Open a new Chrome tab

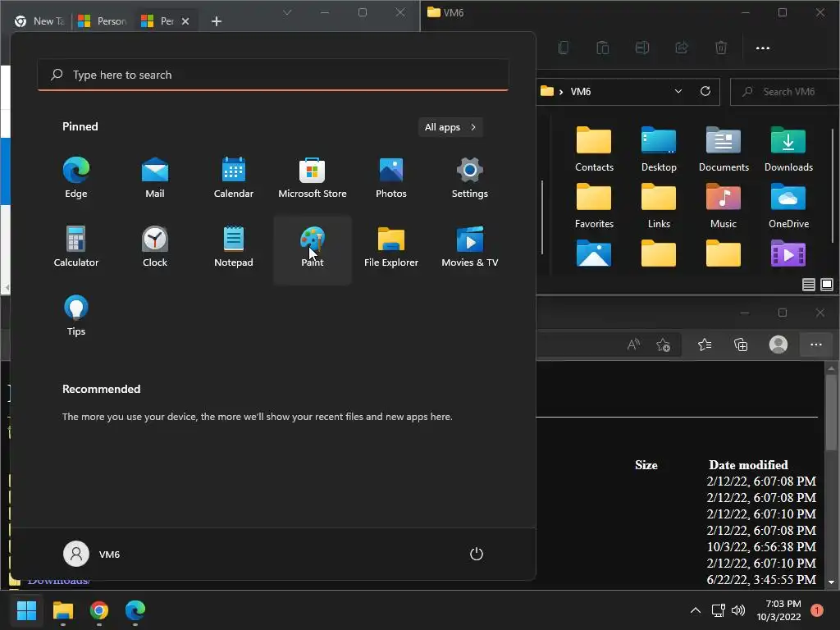point(217,21)
